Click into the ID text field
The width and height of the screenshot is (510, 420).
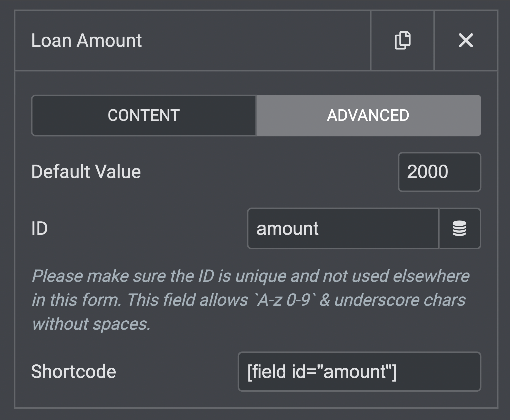point(343,228)
